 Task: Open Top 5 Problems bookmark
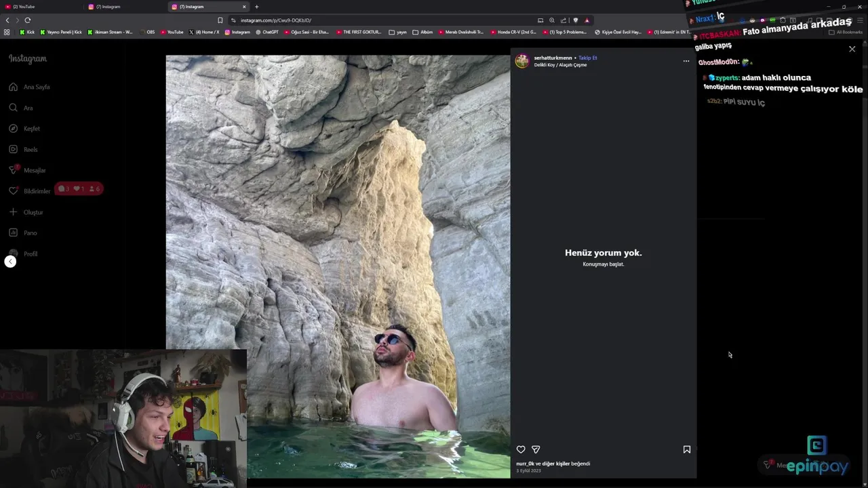[565, 32]
